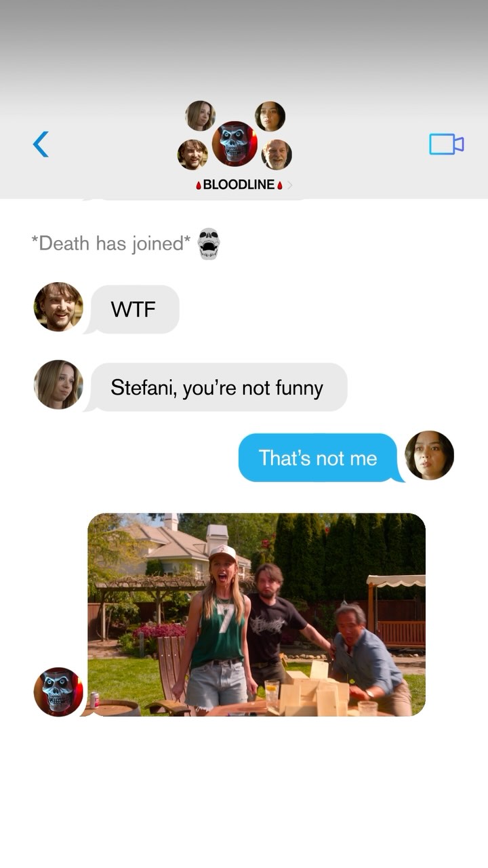This screenshot has width=488, height=868.
Task: Select the WTF message bubble
Action: [x=134, y=309]
